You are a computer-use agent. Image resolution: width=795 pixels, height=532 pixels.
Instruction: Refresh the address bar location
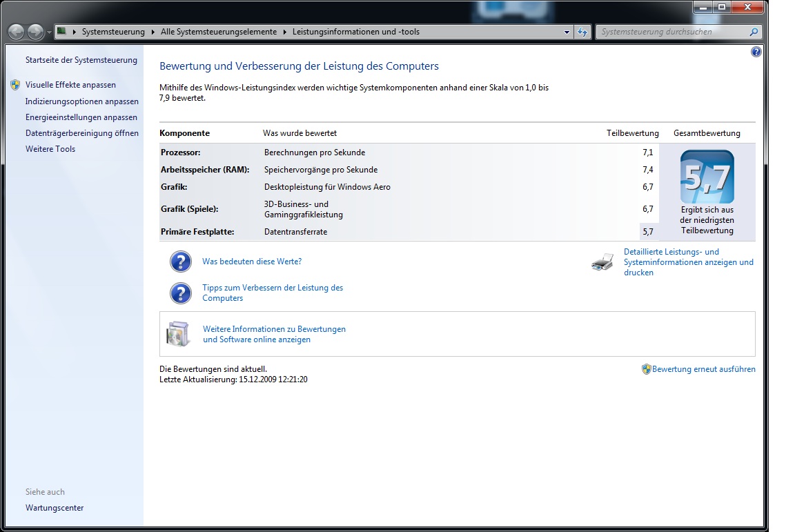[582, 32]
